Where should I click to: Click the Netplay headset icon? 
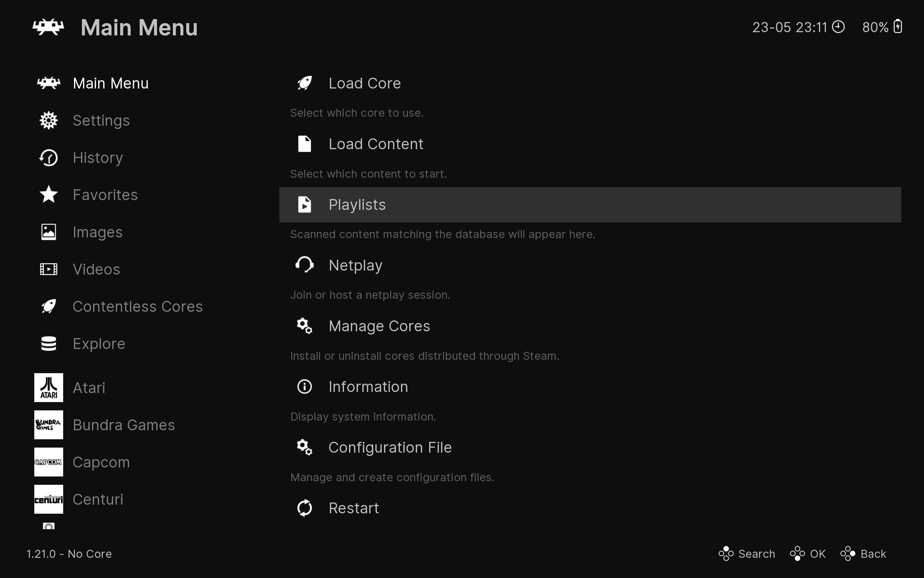(304, 265)
